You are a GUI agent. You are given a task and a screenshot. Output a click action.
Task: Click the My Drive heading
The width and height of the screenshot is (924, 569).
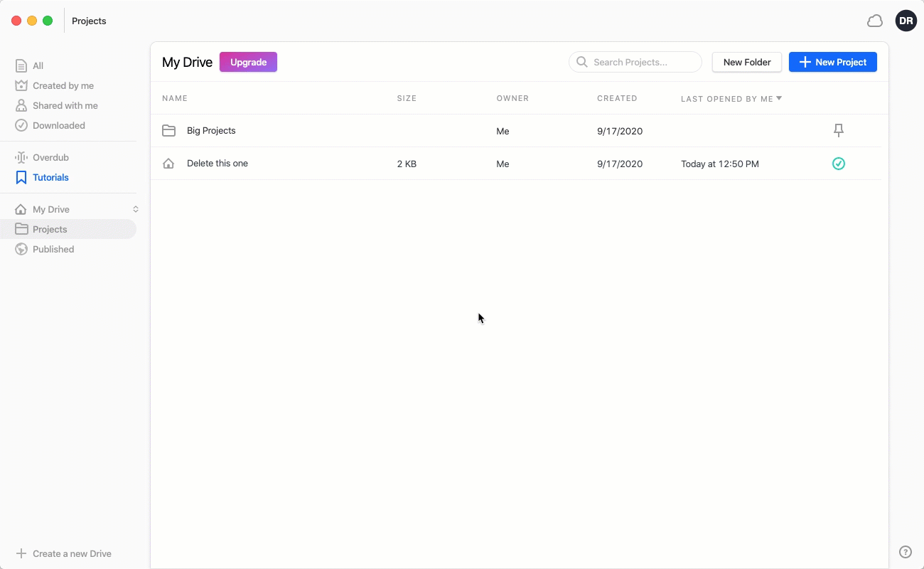[x=187, y=62]
